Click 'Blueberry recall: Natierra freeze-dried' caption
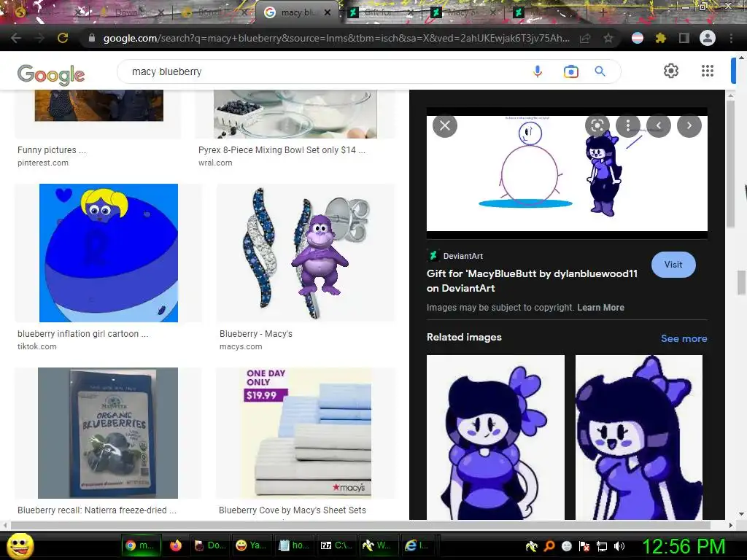This screenshot has width=747, height=560. click(x=97, y=510)
